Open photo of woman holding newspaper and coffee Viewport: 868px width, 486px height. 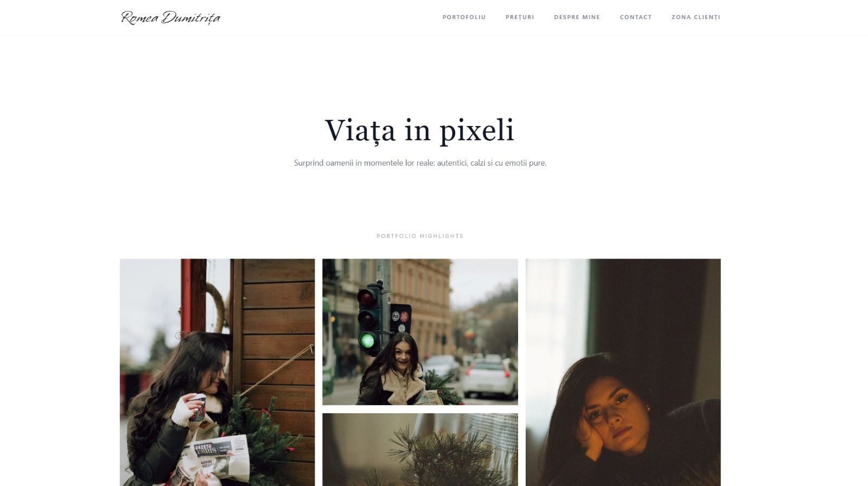point(217,372)
